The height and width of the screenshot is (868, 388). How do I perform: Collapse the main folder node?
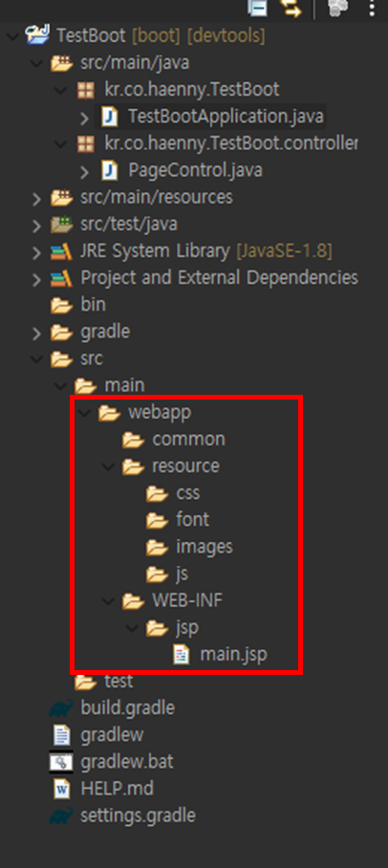pos(60,386)
